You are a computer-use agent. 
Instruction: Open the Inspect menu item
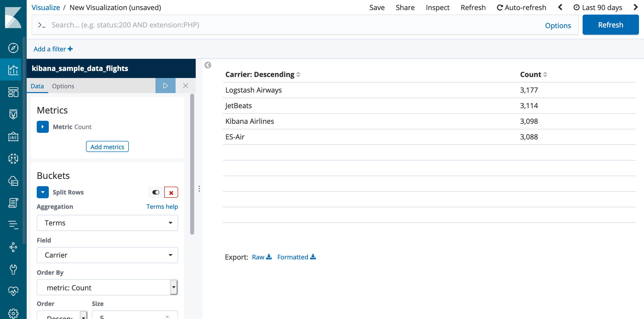point(437,8)
